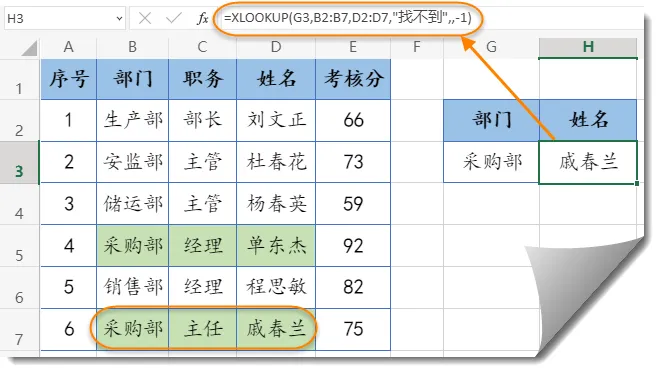Click the 考核分 header cell
The width and height of the screenshot is (659, 372).
coord(353,79)
